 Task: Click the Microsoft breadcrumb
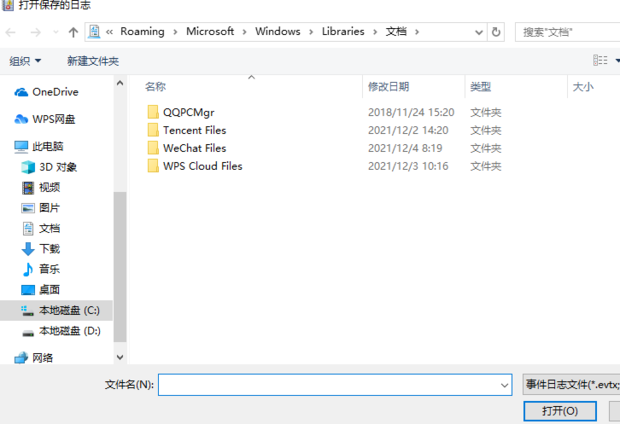[x=210, y=31]
